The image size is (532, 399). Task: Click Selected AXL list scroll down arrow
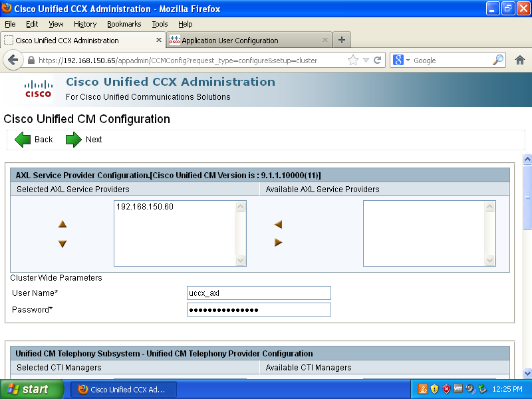click(x=241, y=260)
